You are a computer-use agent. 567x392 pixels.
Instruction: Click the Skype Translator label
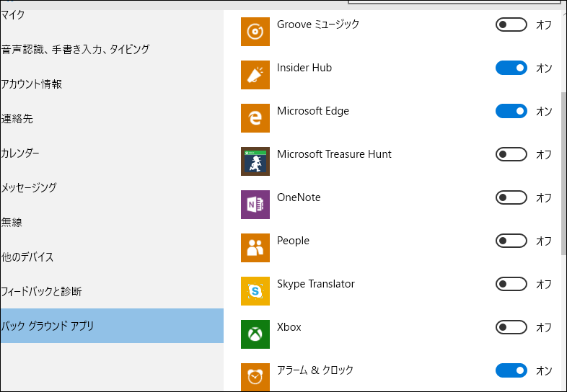coord(316,284)
